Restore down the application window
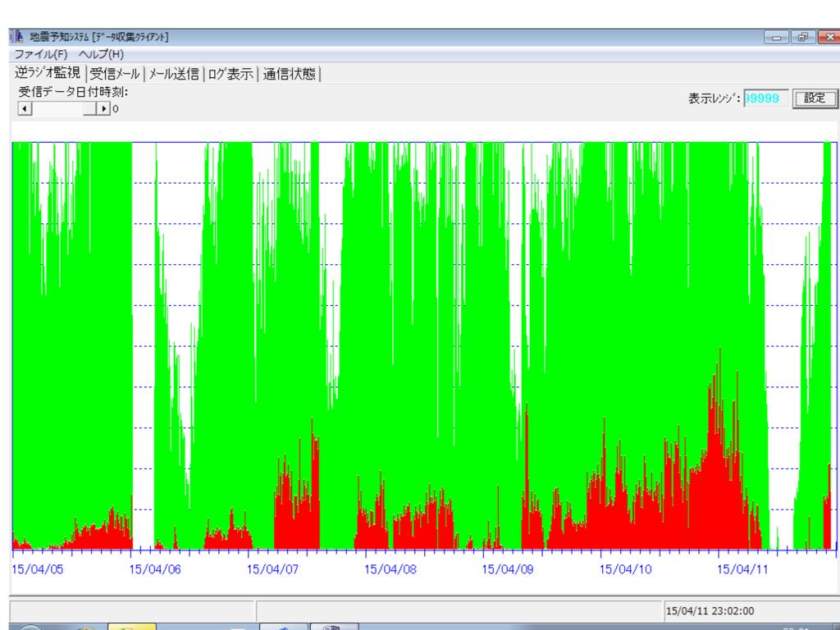The height and width of the screenshot is (630, 840). 802,37
